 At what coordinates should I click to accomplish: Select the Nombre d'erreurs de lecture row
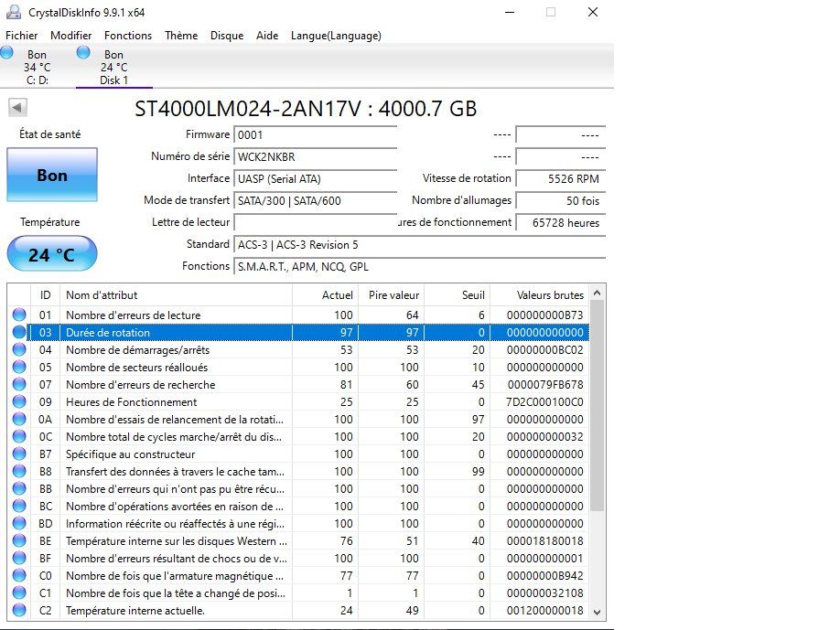tap(300, 315)
